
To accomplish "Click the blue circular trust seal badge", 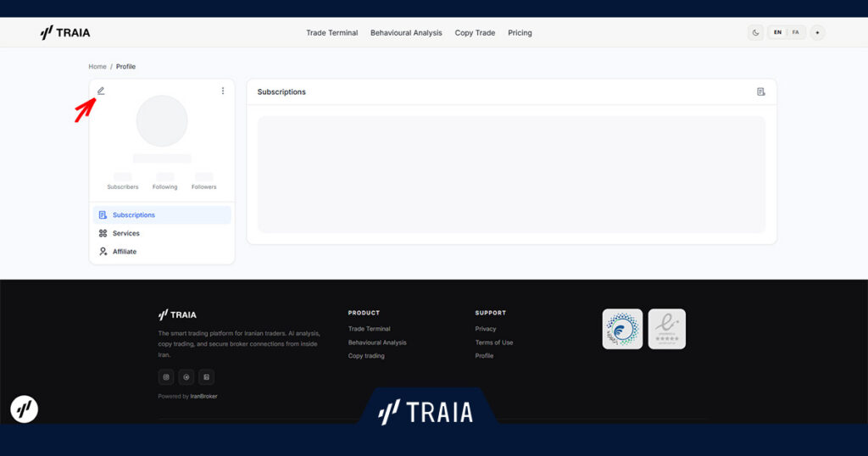I will 623,329.
